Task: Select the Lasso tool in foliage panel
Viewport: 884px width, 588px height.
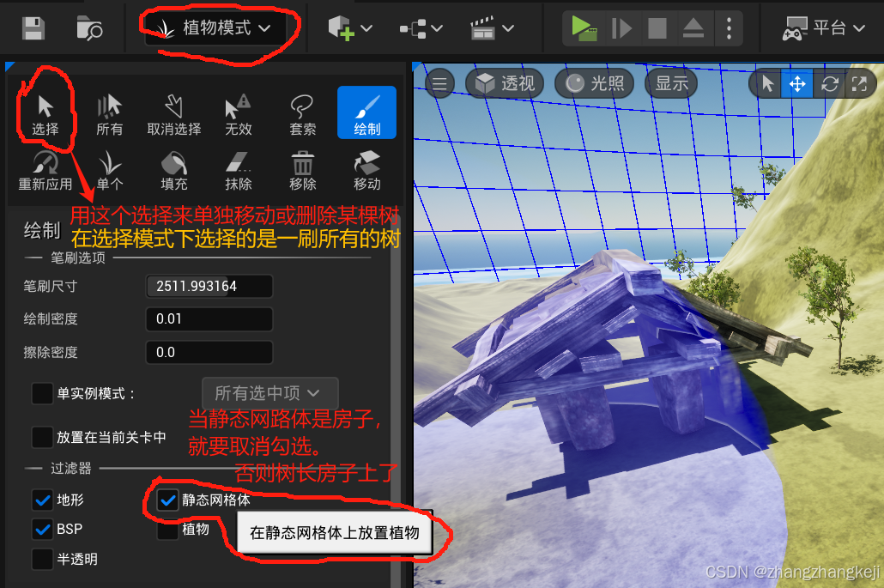Action: click(302, 112)
